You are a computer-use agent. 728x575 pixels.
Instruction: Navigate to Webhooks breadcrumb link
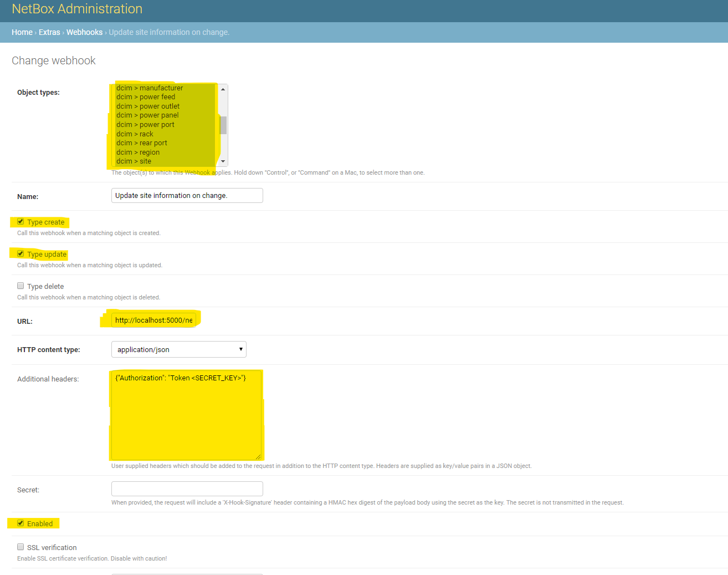(x=84, y=32)
